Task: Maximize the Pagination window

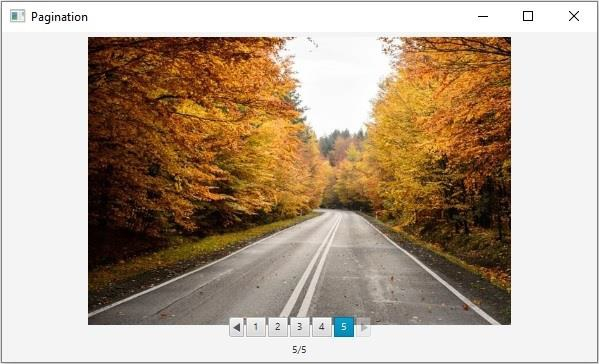Action: pos(528,16)
